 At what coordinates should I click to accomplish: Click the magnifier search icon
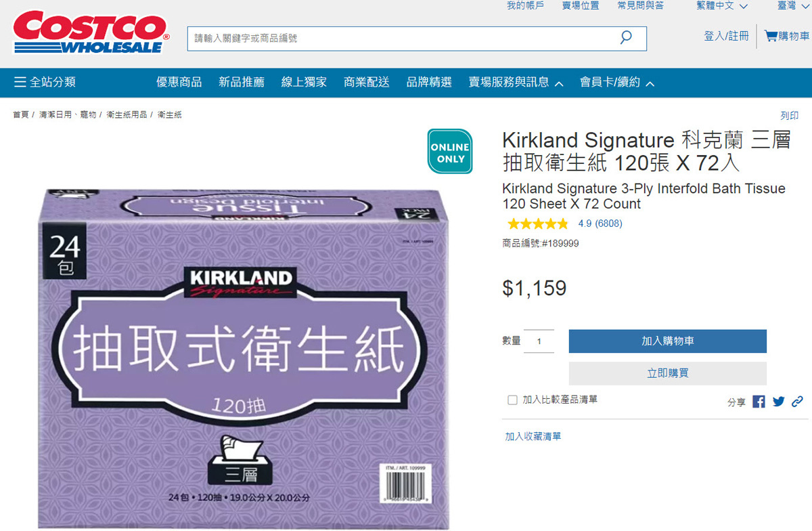point(626,38)
